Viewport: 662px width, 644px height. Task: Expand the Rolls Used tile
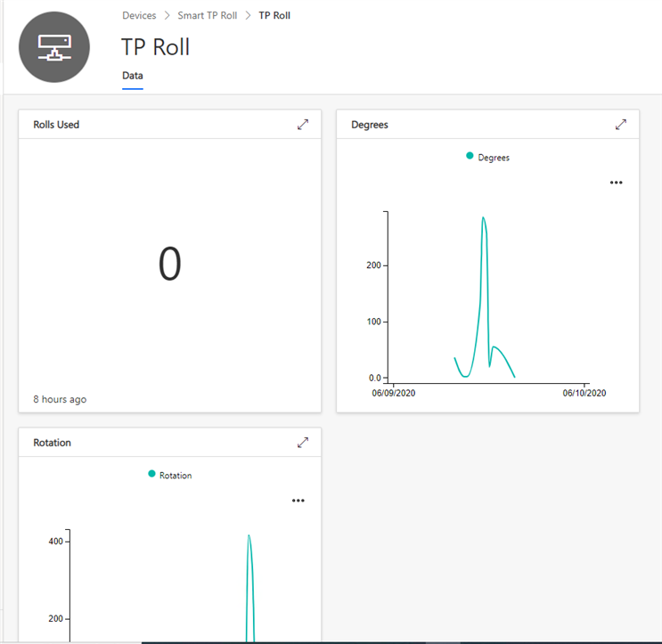click(x=303, y=125)
